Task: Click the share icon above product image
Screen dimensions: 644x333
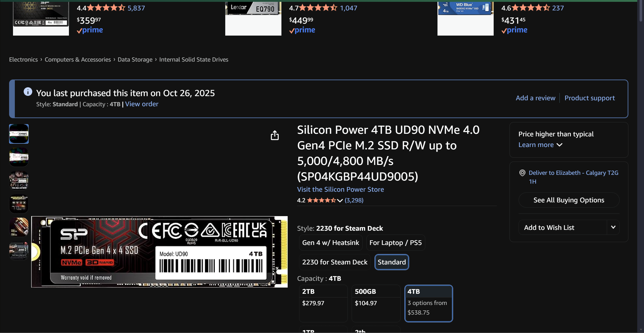Action: click(x=275, y=135)
